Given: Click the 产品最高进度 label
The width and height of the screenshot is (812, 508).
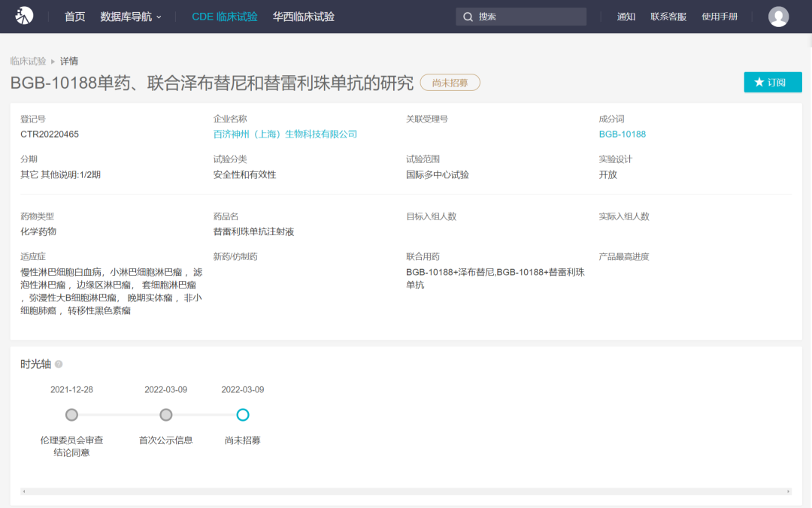Looking at the screenshot, I should (x=624, y=257).
